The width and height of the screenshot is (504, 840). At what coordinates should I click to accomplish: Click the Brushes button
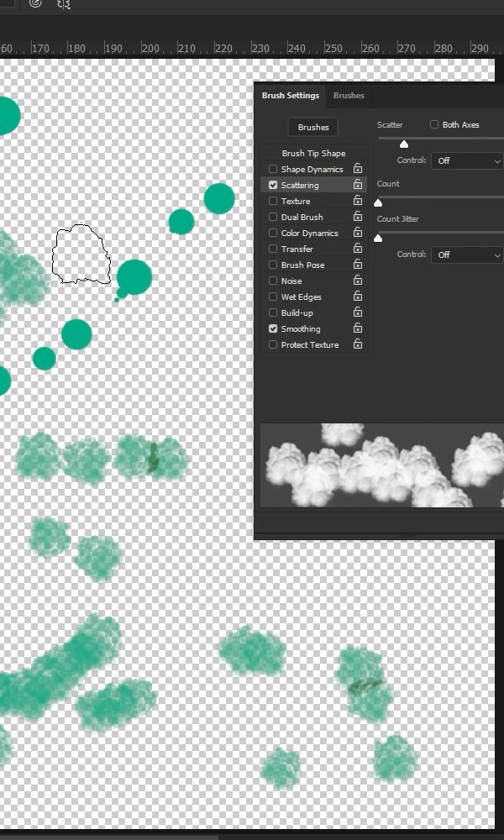click(x=313, y=128)
